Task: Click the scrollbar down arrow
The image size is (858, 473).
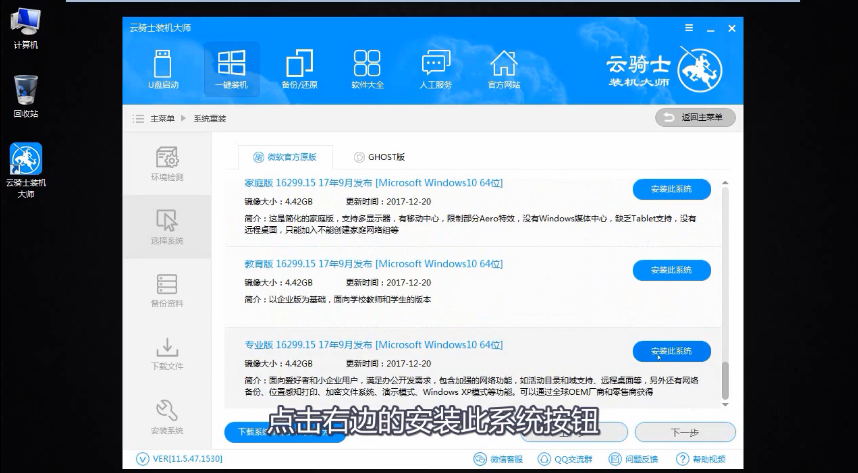Action: [x=726, y=405]
